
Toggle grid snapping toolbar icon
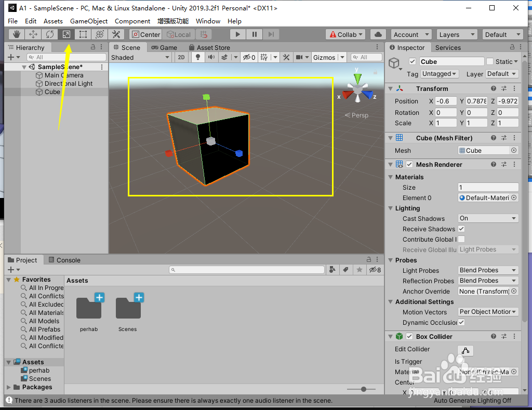pyautogui.click(x=204, y=34)
